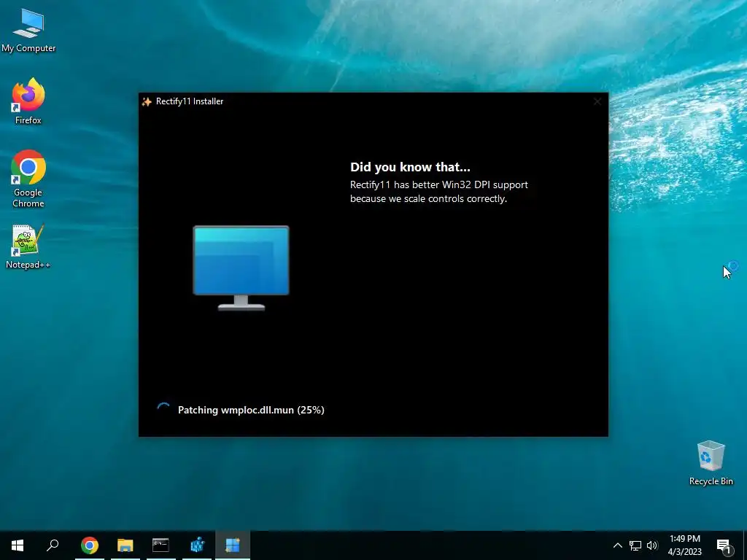The image size is (747, 560).
Task: Click the monitor illustration in the installer
Action: 241,268
